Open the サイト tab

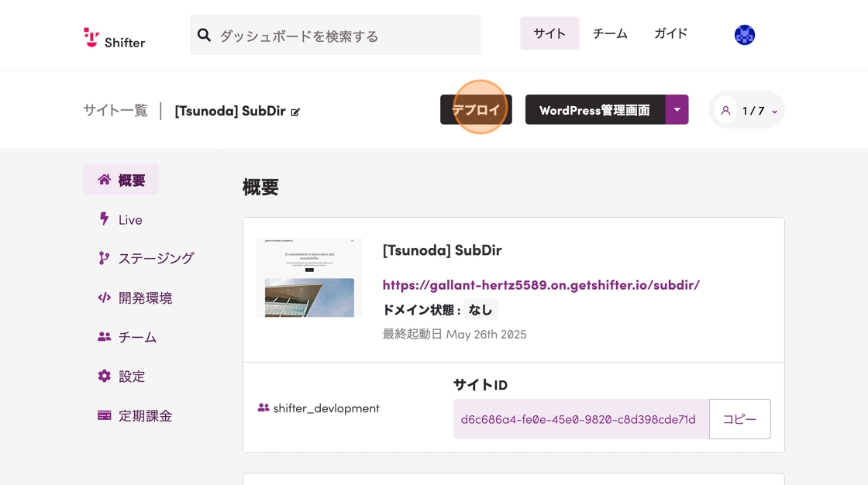point(549,33)
